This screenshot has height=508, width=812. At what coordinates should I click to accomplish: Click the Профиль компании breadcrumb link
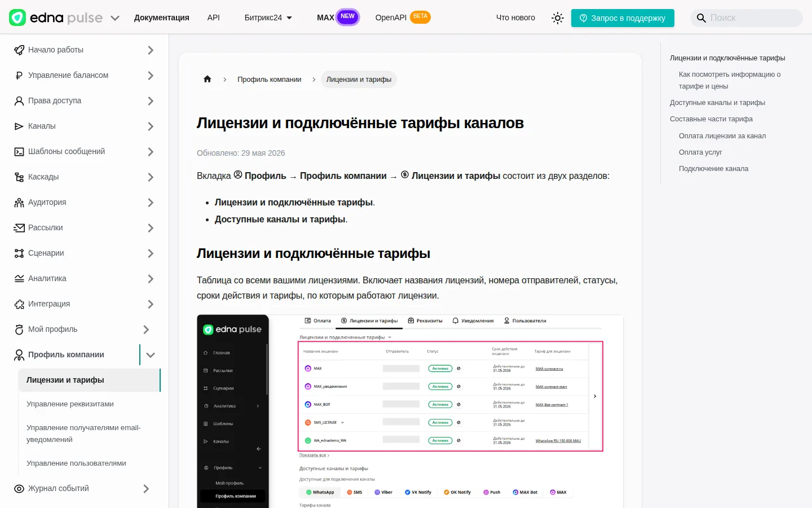pyautogui.click(x=270, y=80)
